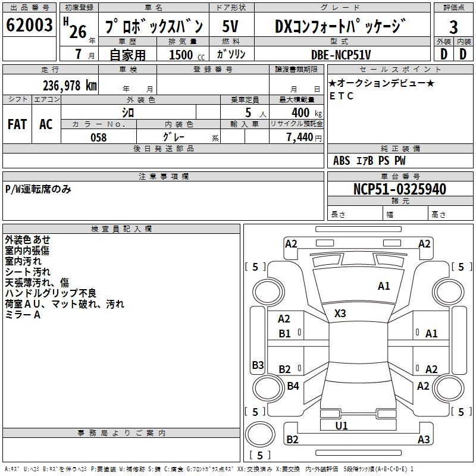476x476 pixels.
Task: Select the DXコンフォートパッケージ grade text
Action: click(341, 27)
